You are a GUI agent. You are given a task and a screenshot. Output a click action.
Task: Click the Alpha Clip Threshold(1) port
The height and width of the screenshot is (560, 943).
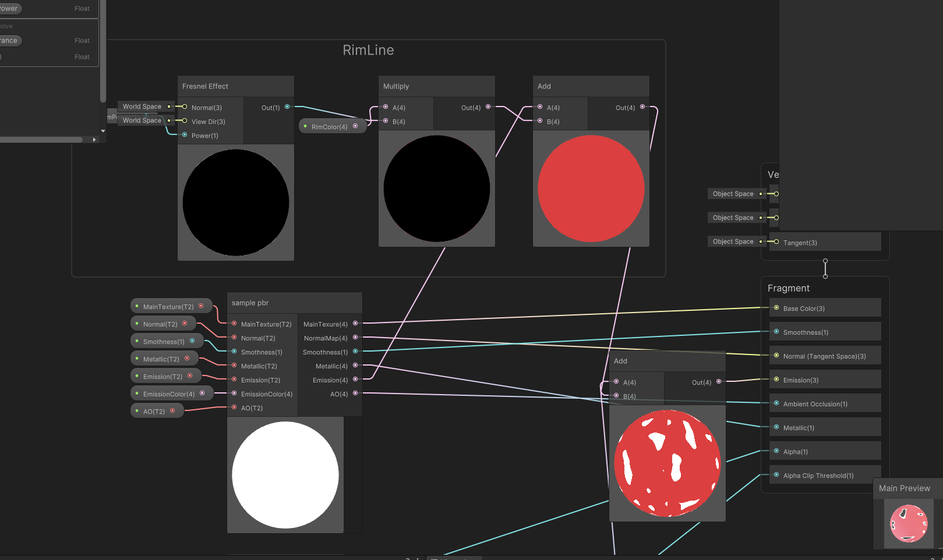point(775,475)
